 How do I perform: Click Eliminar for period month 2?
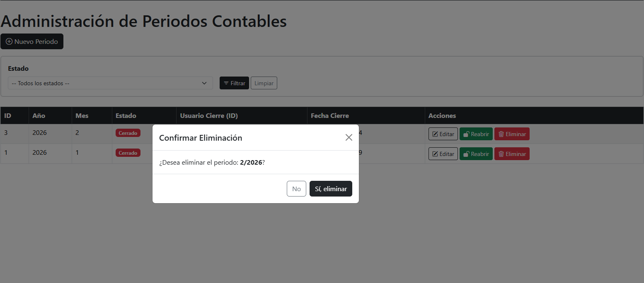[512, 134]
